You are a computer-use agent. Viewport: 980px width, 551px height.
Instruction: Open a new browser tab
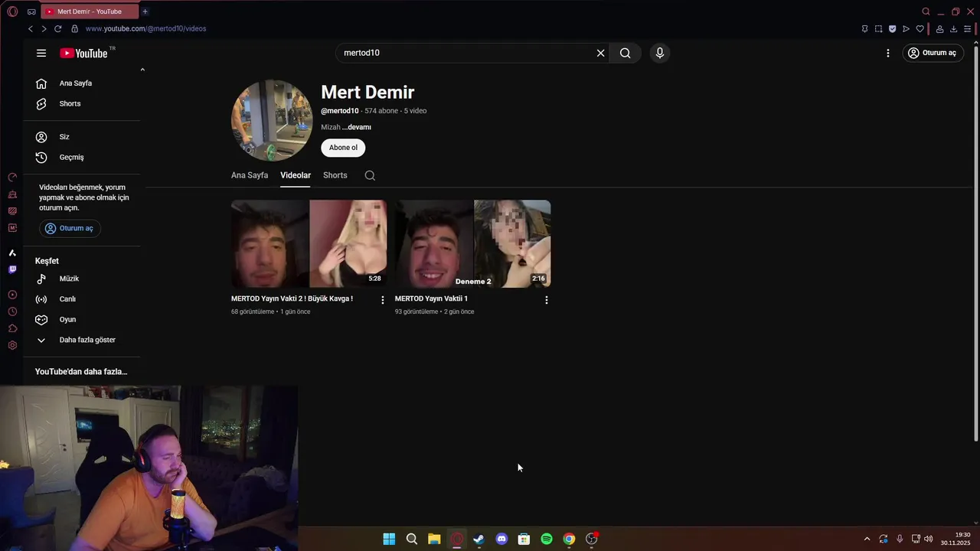pos(145,11)
